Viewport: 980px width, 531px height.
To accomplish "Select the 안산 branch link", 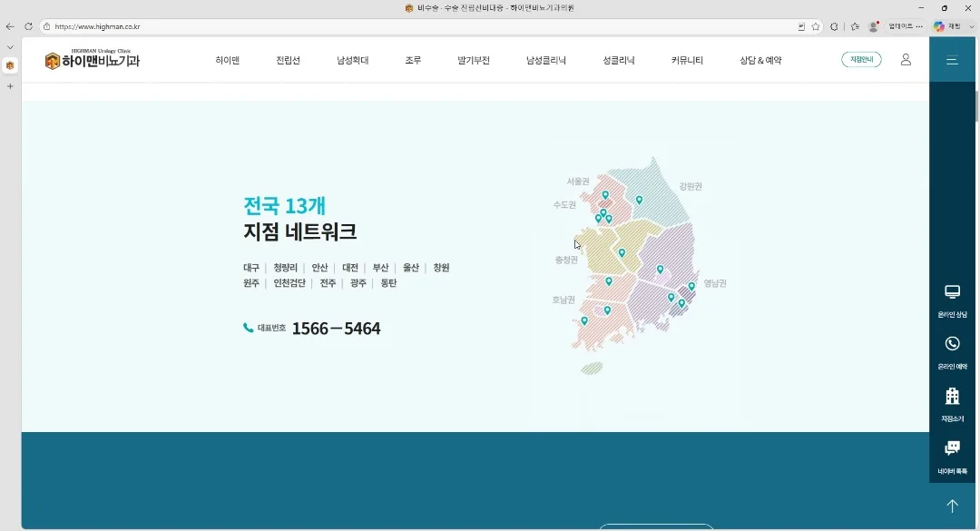I will click(320, 268).
